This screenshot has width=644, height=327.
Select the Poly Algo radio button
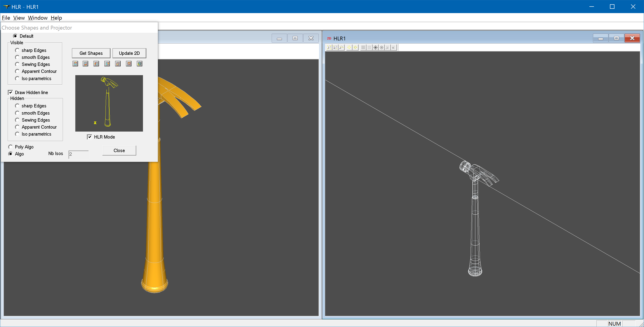click(x=11, y=147)
